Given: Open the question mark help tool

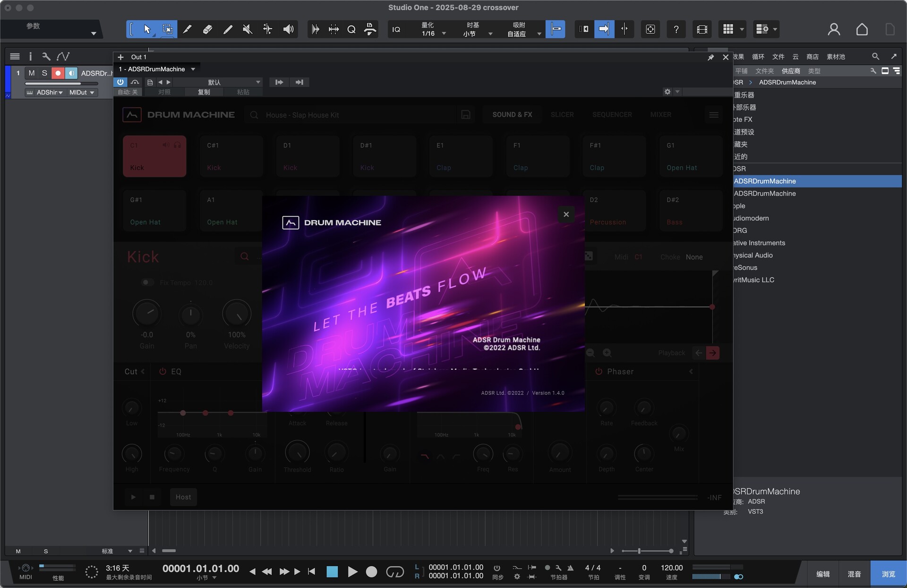Looking at the screenshot, I should (x=676, y=29).
